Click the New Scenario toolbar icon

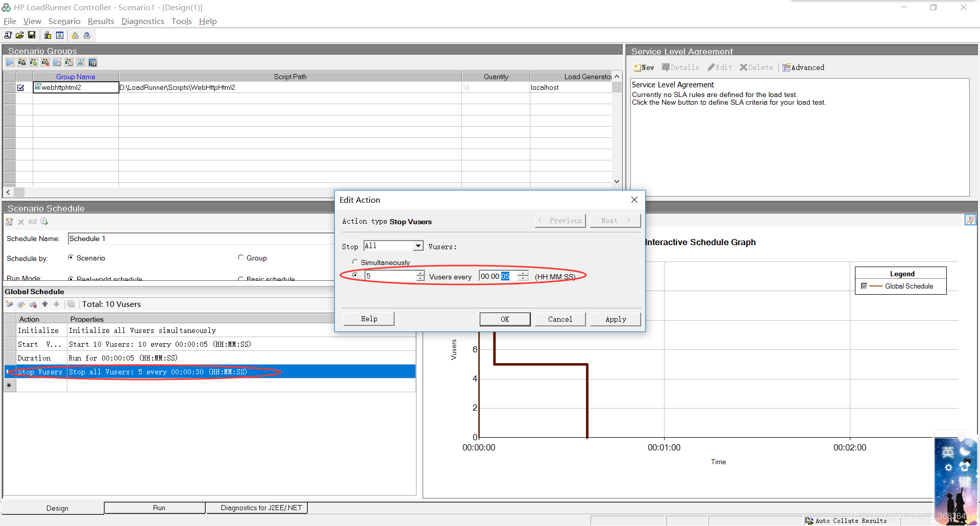click(x=8, y=35)
